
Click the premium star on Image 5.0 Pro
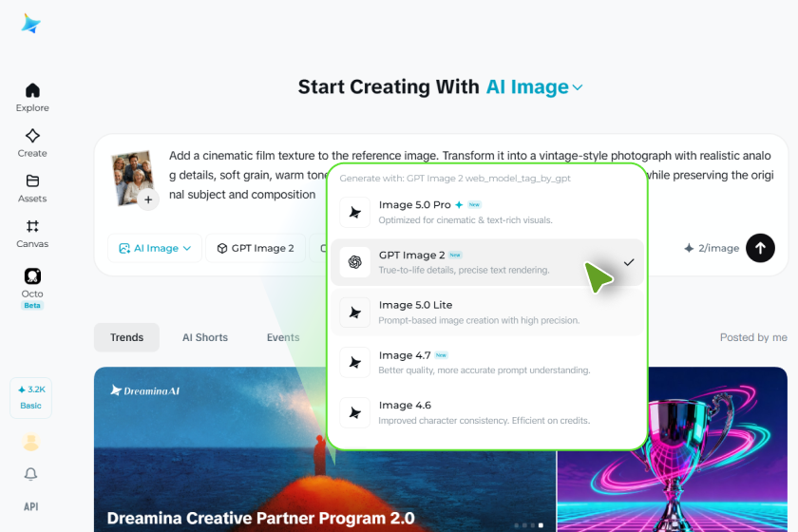459,204
